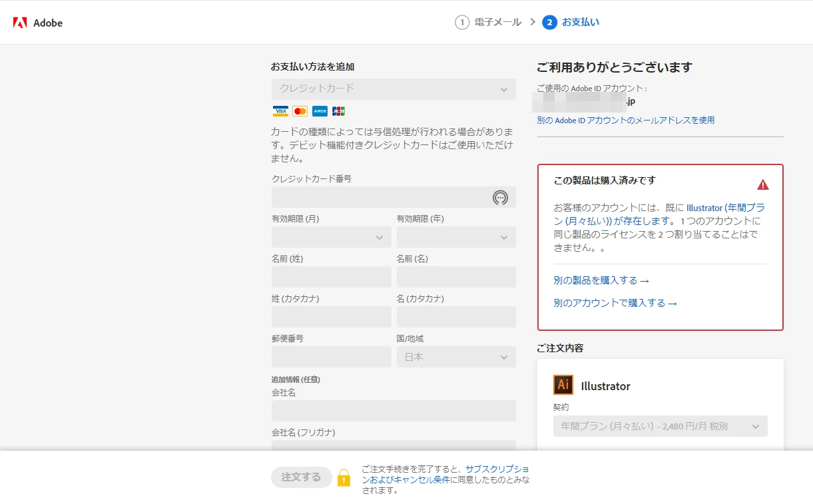The image size is (813, 504).
Task: Open the 年間プラン (月々払い) contract dropdown
Action: tap(661, 426)
